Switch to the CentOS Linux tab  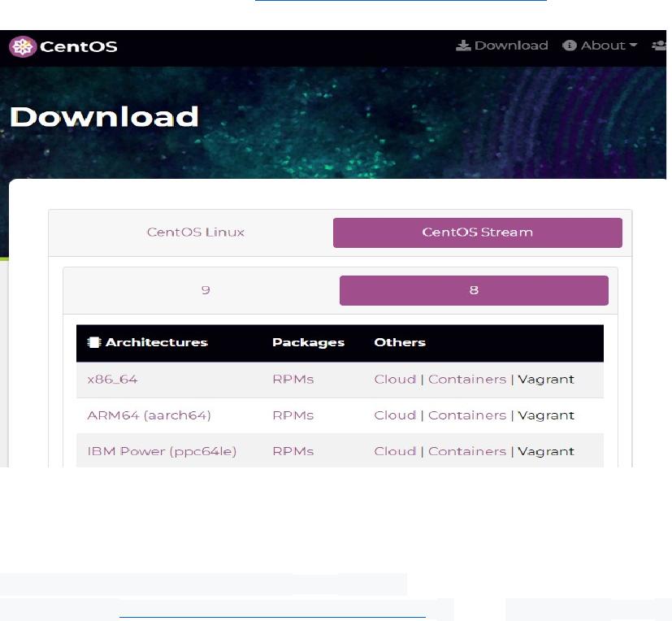(x=196, y=232)
